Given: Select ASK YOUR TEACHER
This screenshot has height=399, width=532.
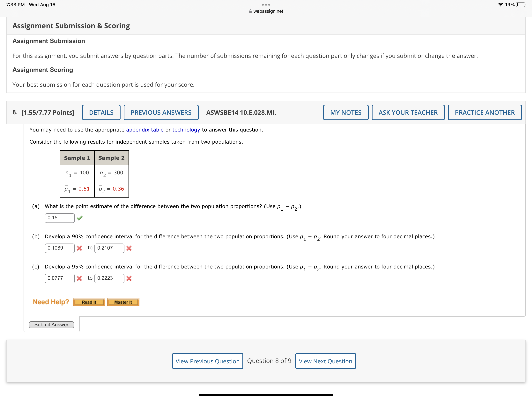Looking at the screenshot, I should pos(408,112).
